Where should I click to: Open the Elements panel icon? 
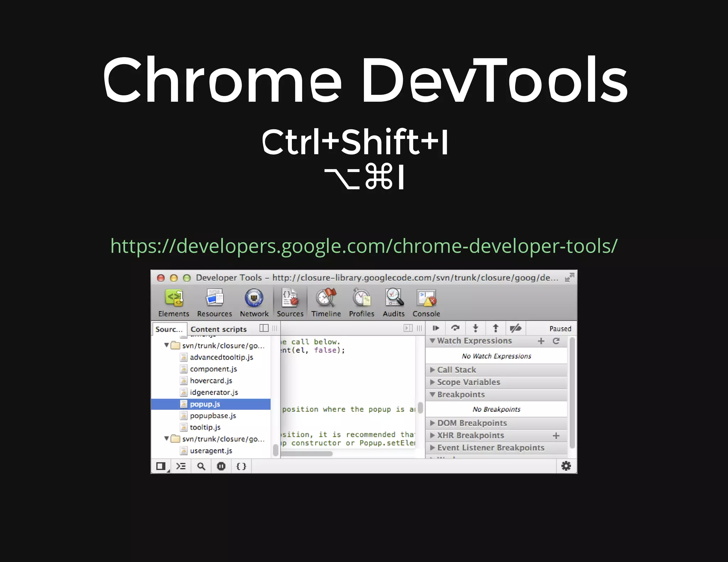pos(174,298)
